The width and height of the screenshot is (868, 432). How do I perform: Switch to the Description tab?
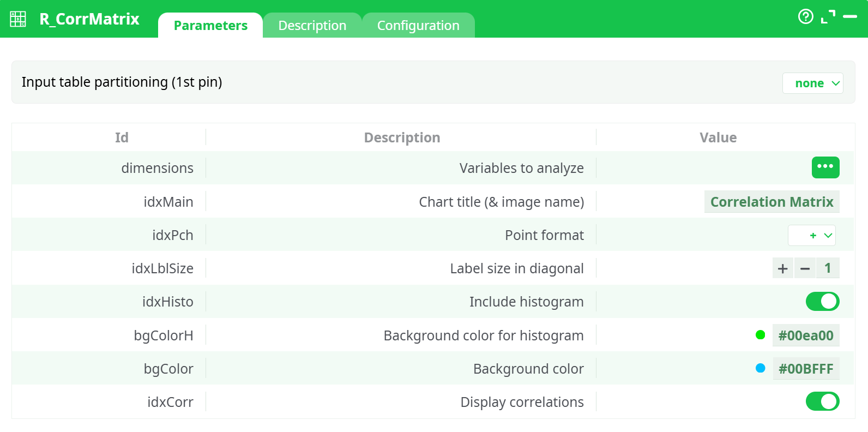(x=312, y=26)
